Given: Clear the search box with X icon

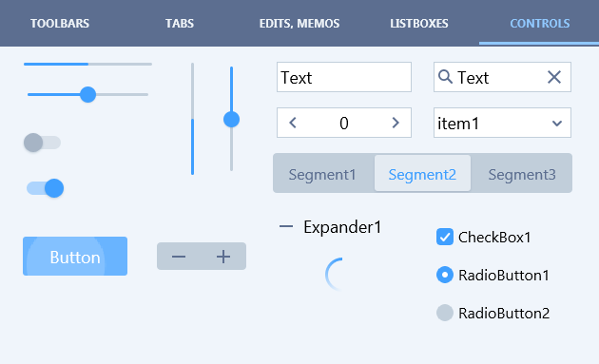Looking at the screenshot, I should pos(554,77).
